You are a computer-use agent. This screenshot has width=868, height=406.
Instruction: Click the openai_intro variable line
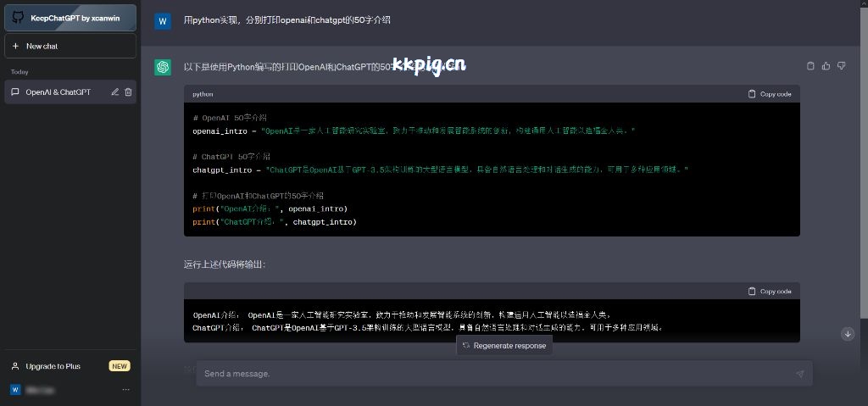point(414,131)
